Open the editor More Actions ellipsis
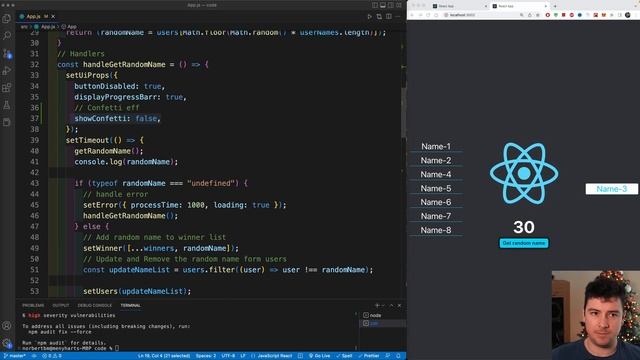640x360 pixels. pyautogui.click(x=398, y=16)
